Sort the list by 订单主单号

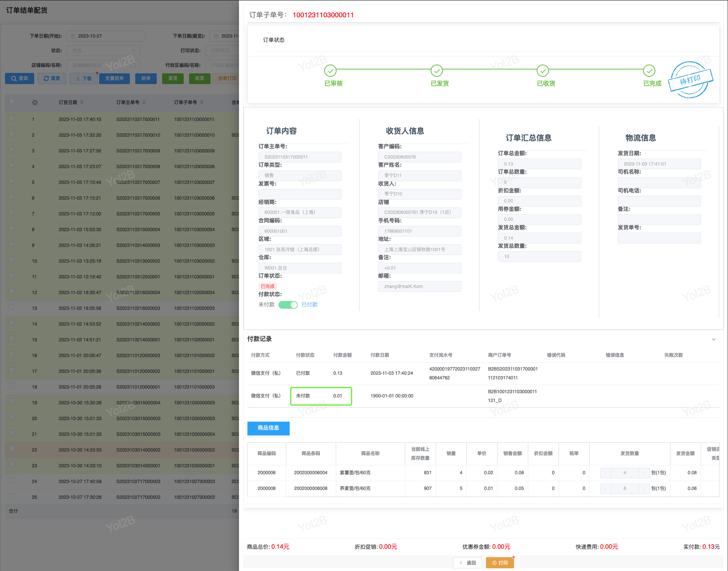pyautogui.click(x=144, y=103)
